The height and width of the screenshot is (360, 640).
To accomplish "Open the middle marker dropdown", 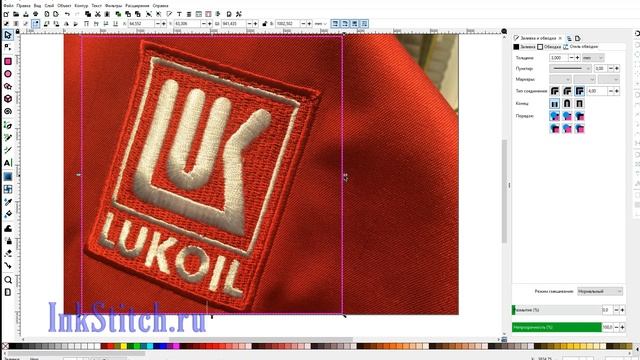I will [x=584, y=80].
